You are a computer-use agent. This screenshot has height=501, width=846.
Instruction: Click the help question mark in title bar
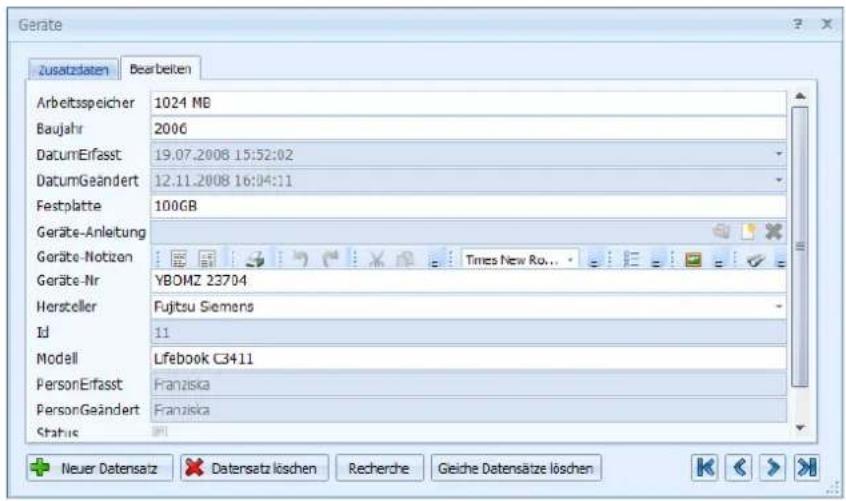tap(797, 24)
